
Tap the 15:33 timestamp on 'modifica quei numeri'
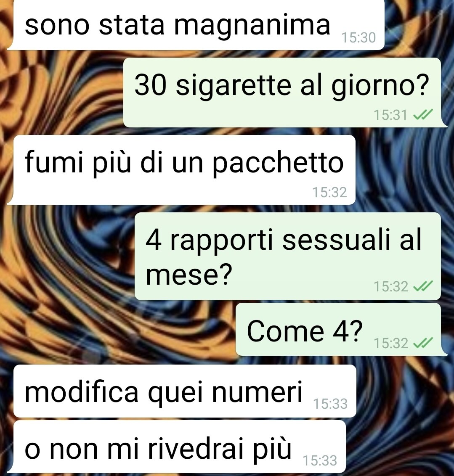[330, 404]
